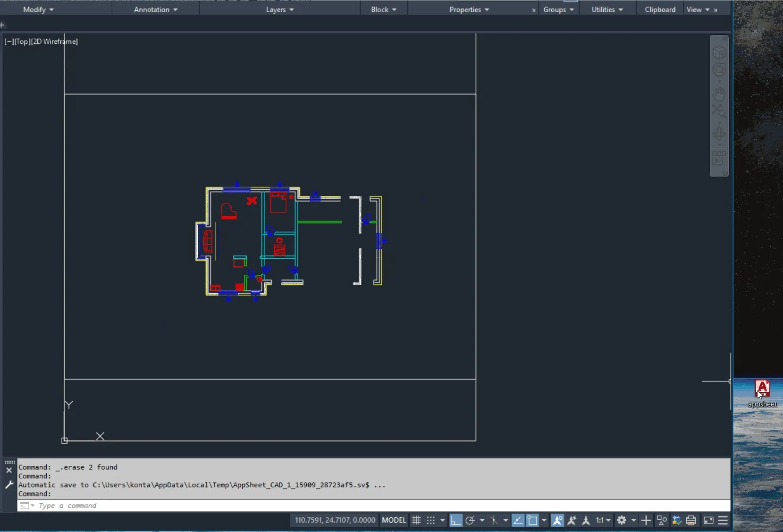This screenshot has width=783, height=532.
Task: Open the workspace switching gear icon
Action: pyautogui.click(x=622, y=520)
